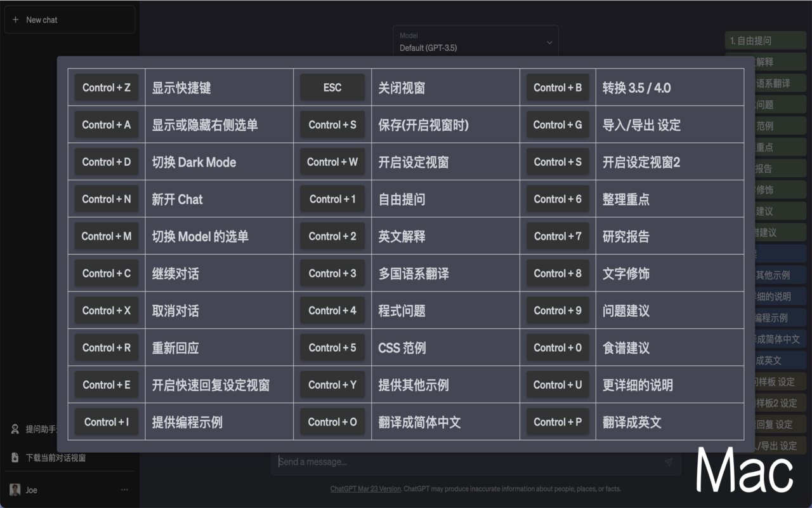Click the 转换 3.5 / 4.0 text
Viewport: 812px width, 508px height.
637,88
